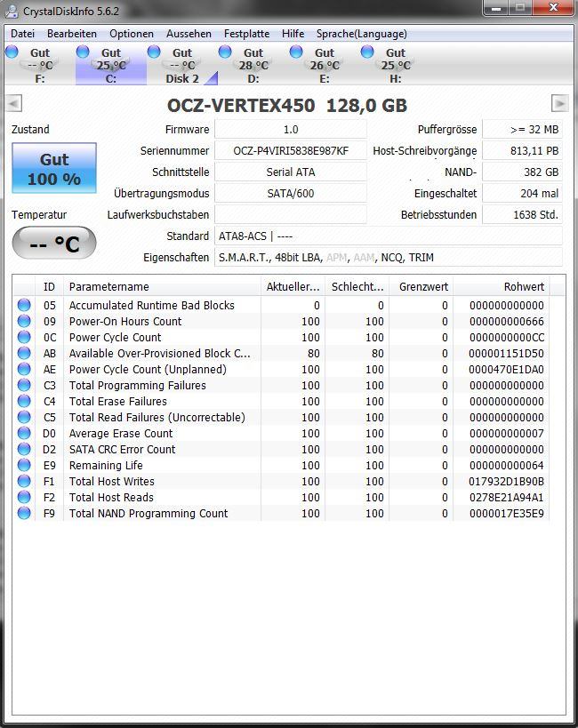
Task: Click status icon for Power Cycle Count (Unplanned)
Action: pyautogui.click(x=24, y=369)
